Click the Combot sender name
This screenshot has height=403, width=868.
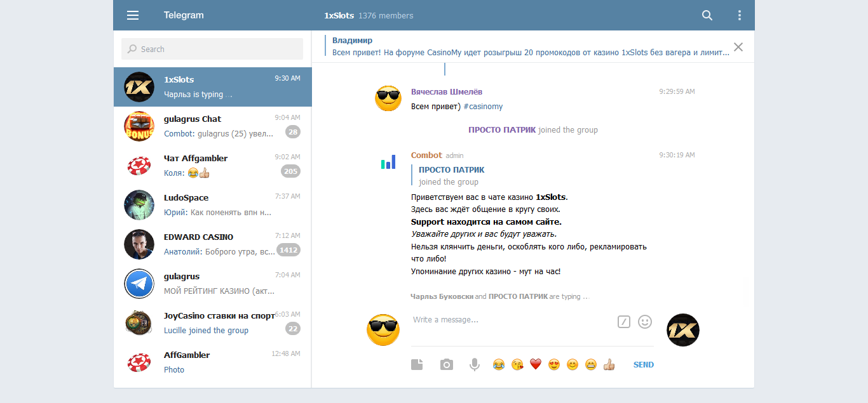click(426, 155)
